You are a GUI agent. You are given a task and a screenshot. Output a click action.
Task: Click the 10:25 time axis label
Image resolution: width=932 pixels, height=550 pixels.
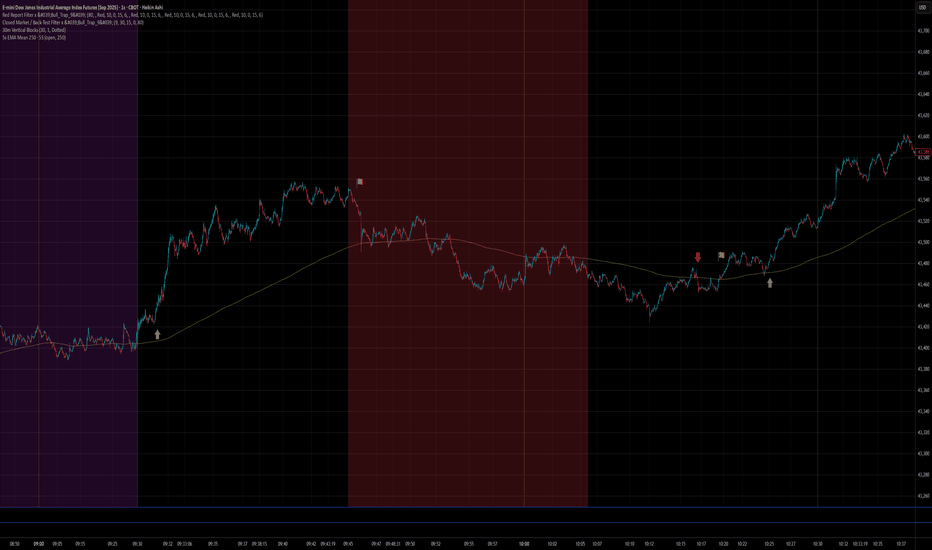[769, 544]
